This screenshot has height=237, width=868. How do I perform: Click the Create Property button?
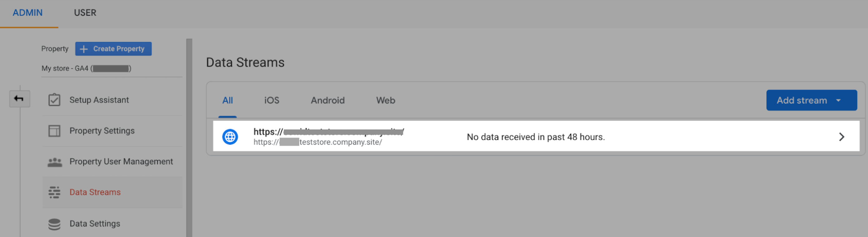pyautogui.click(x=113, y=48)
